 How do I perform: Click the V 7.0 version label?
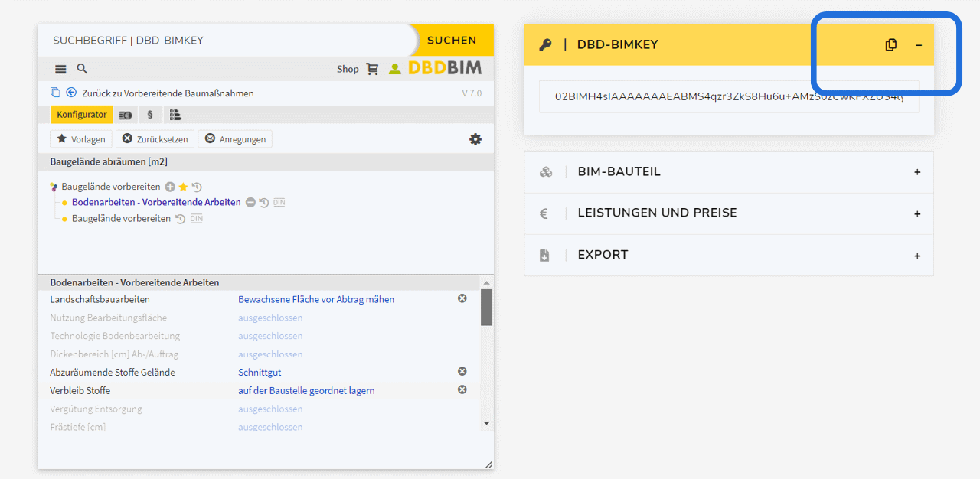coord(472,93)
